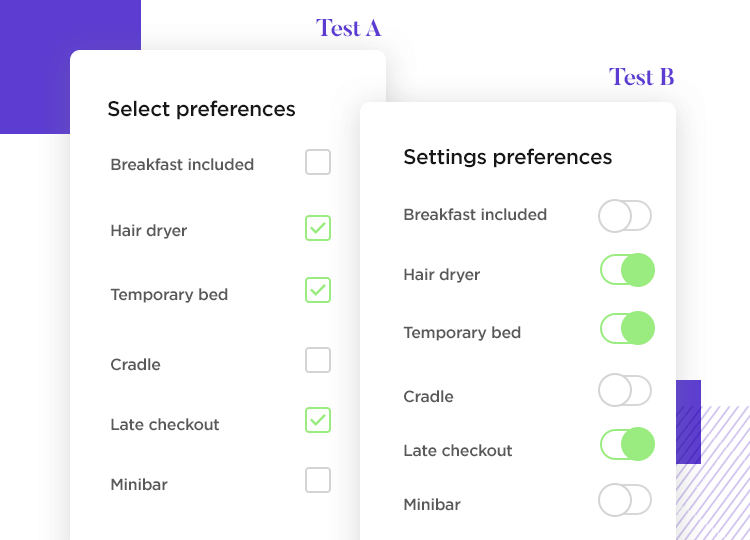Click the Test A heading
Image resolution: width=750 pixels, height=540 pixels.
click(x=348, y=28)
